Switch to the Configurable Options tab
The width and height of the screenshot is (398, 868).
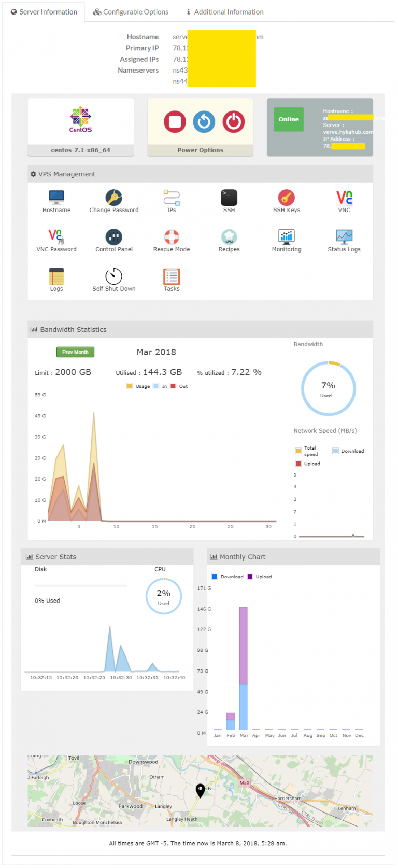coord(131,12)
